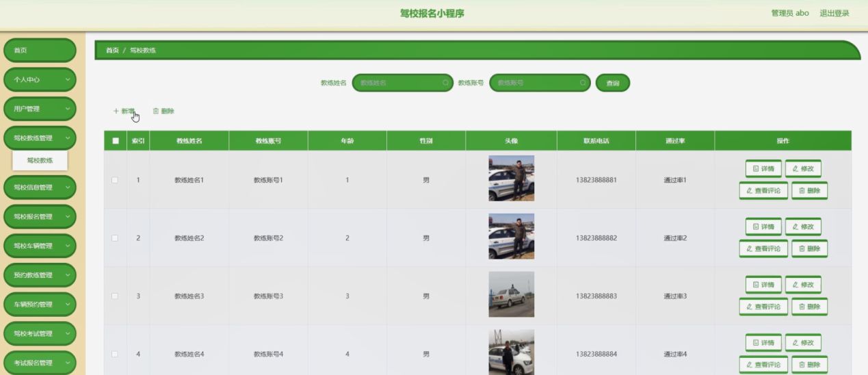Click the 首页 breadcrumb link
This screenshot has width=868, height=375.
tap(112, 51)
